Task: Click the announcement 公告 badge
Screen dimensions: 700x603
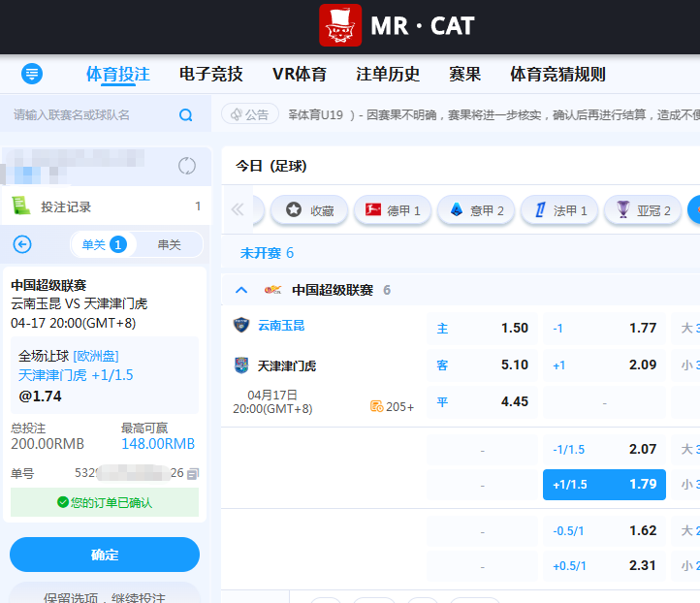Action: 250,114
